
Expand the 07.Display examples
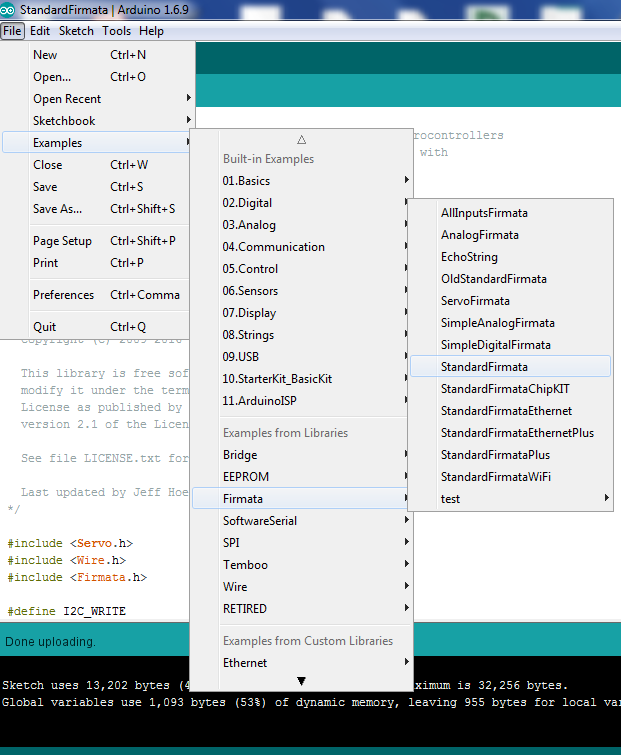pyautogui.click(x=301, y=313)
